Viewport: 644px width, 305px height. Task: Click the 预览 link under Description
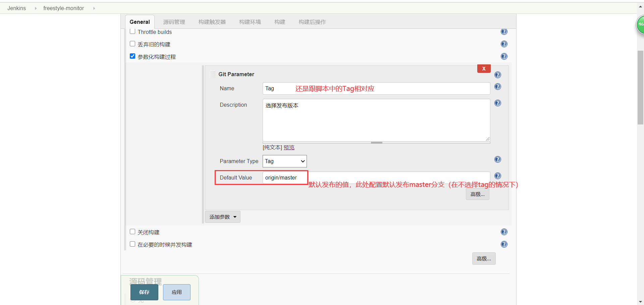[x=289, y=147]
